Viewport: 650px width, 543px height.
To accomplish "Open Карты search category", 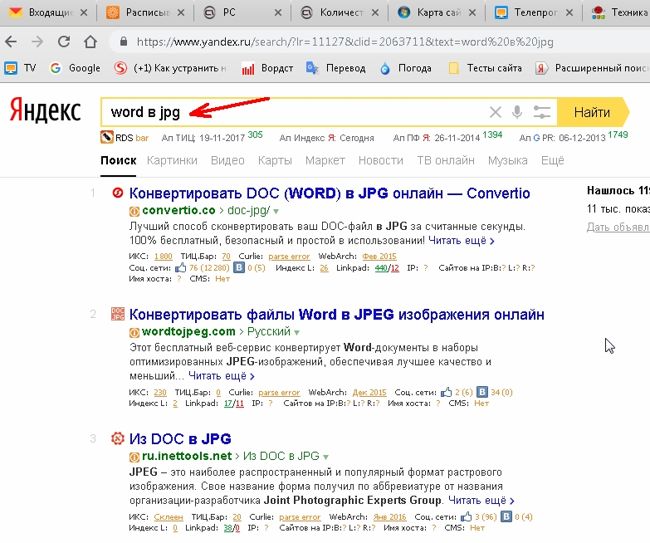I will (275, 160).
